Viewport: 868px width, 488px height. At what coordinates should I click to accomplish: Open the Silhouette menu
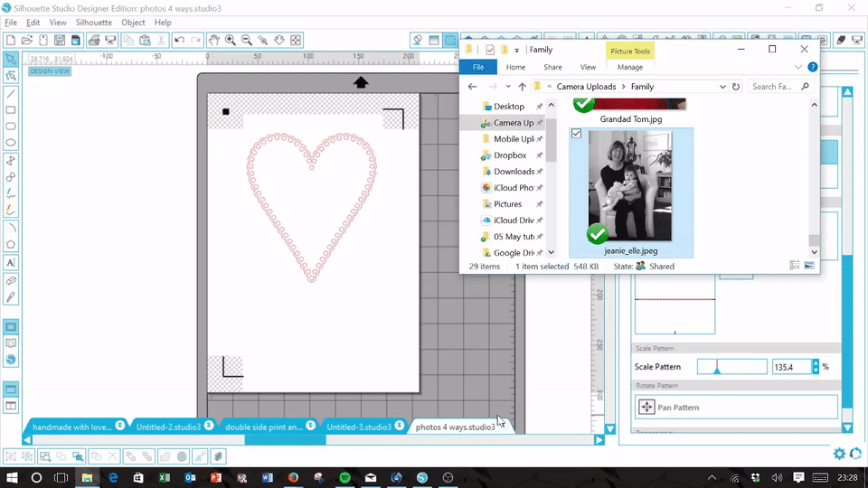pos(93,23)
